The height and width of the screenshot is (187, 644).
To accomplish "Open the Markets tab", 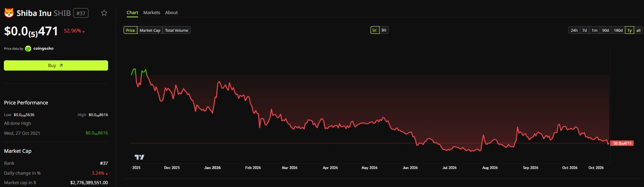I will pos(152,12).
